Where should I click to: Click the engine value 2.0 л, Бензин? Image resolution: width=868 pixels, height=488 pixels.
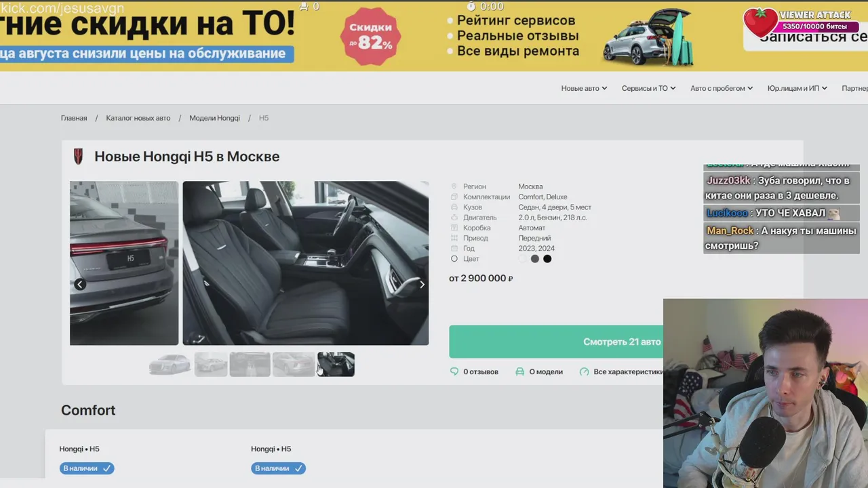[553, 218]
